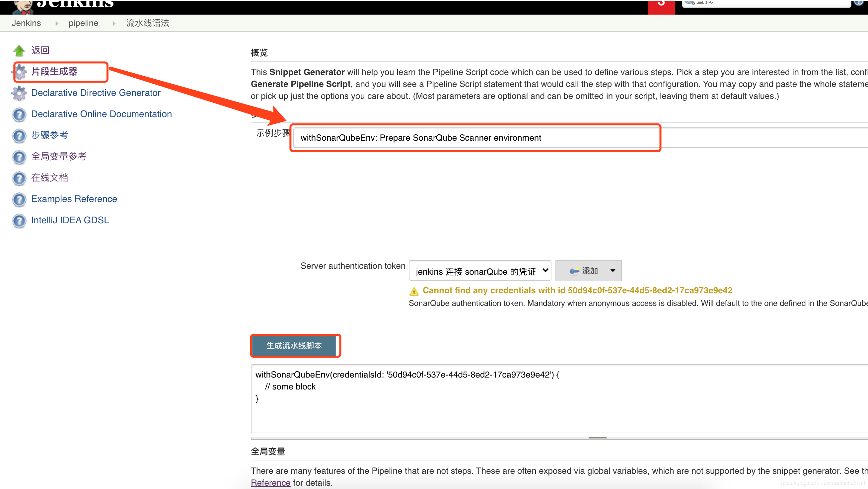The image size is (868, 489).
Task: Click the Jenkins breadcrumb menu item
Action: pos(26,23)
